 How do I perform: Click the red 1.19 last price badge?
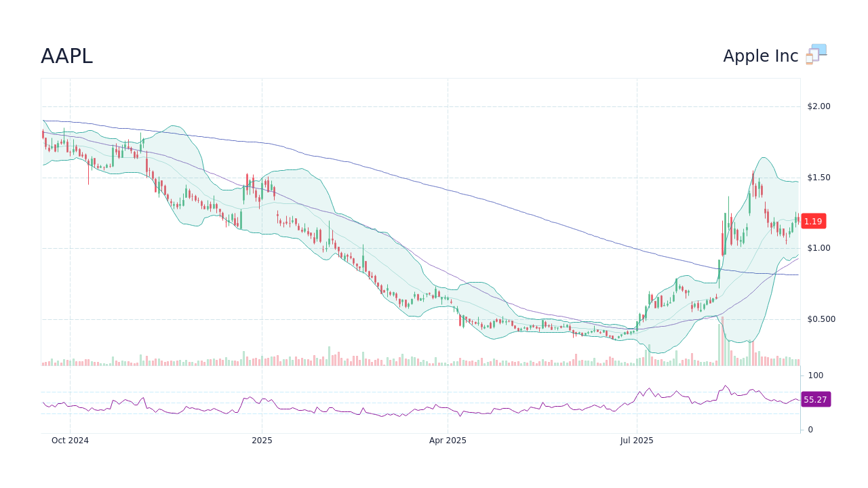[x=812, y=221]
